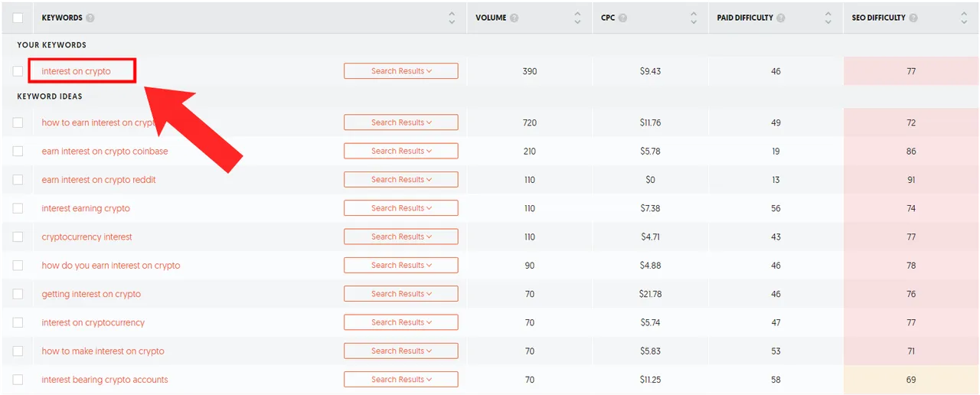The height and width of the screenshot is (395, 980).
Task: Sort by CPC using the sort arrows
Action: 694,18
